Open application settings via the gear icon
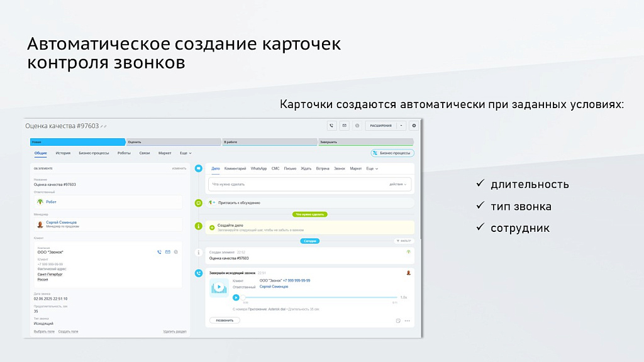 click(x=414, y=125)
